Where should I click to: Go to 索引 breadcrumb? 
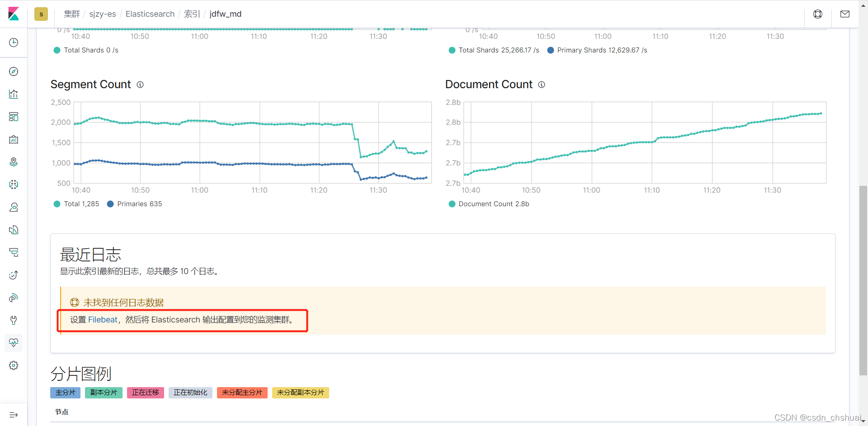pos(192,14)
